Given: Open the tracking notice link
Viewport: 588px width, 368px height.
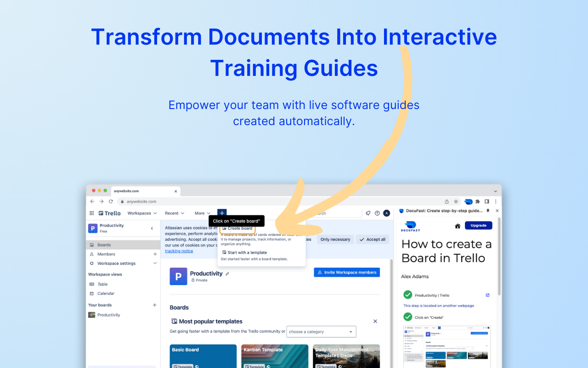Looking at the screenshot, I should [179, 251].
